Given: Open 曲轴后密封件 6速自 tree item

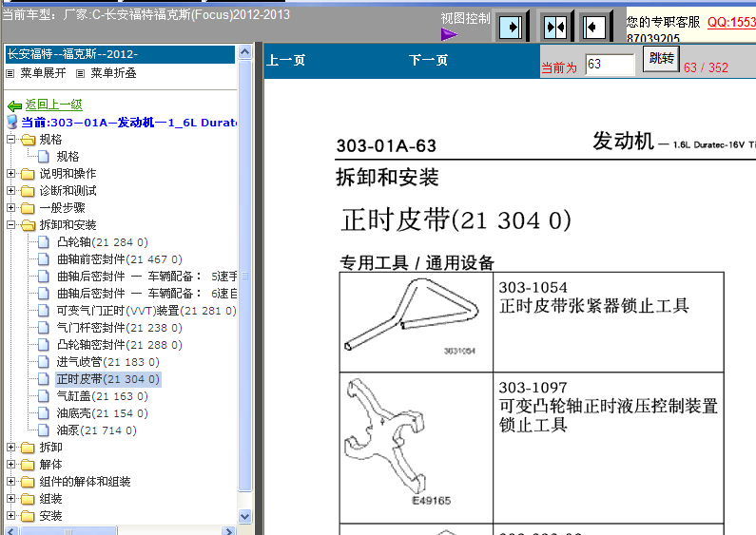Looking at the screenshot, I should [x=146, y=294].
